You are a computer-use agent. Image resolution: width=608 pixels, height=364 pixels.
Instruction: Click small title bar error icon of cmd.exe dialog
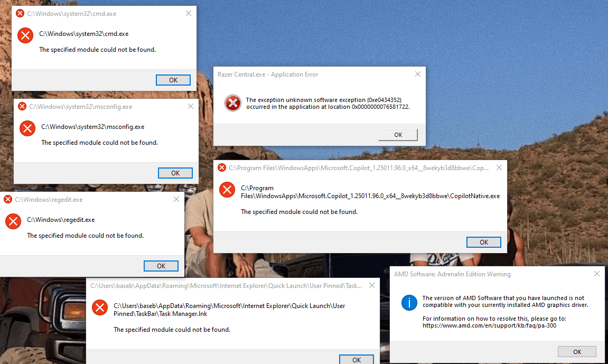point(20,14)
